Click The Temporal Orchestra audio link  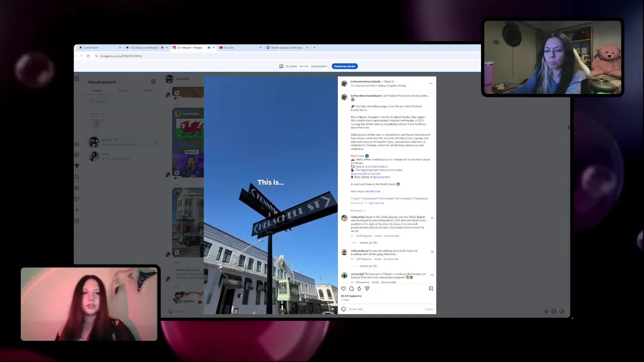tap(378, 85)
